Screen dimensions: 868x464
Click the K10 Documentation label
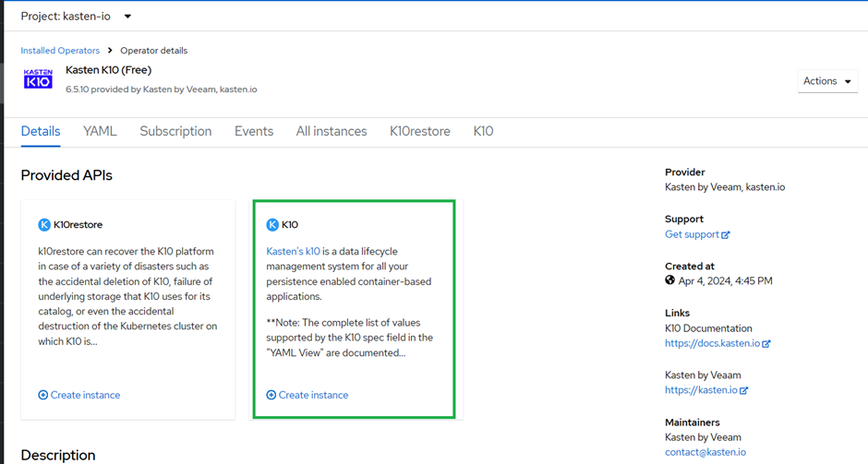point(708,328)
